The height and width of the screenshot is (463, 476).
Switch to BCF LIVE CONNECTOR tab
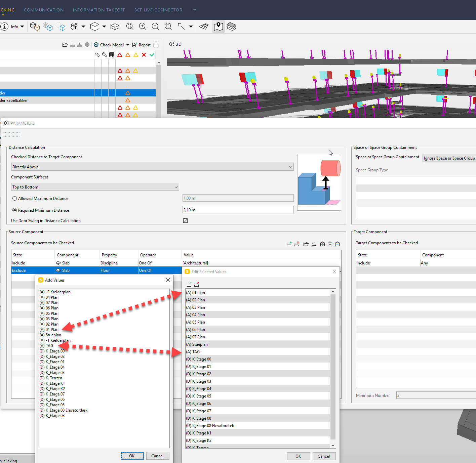158,10
